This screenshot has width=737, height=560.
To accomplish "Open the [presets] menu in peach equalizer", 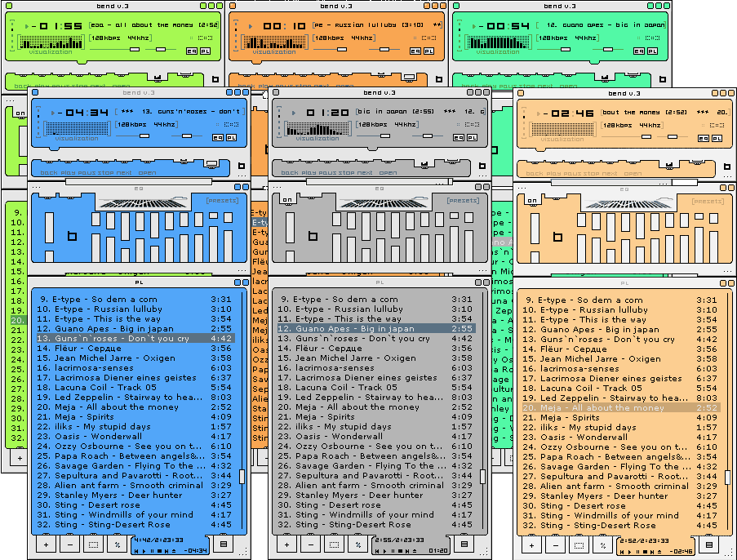I will coord(708,202).
